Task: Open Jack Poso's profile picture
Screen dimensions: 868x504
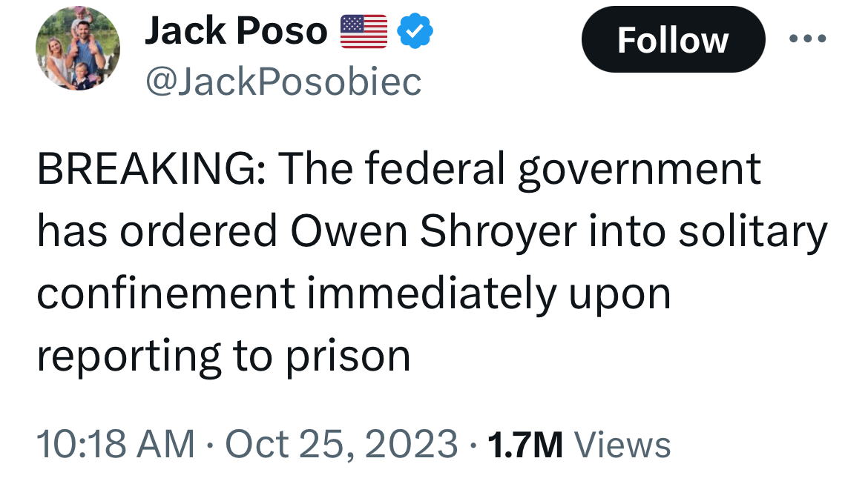Action: (77, 50)
